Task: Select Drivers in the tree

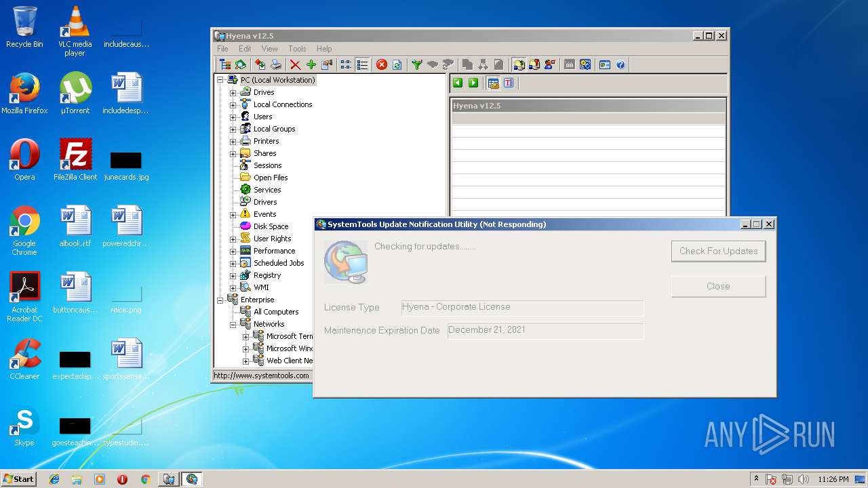Action: tap(265, 202)
